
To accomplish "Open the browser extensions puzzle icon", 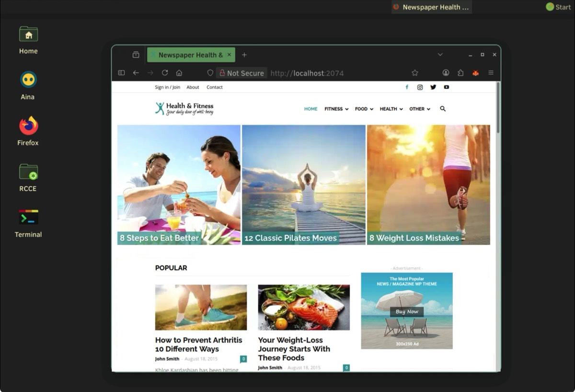I will pos(460,73).
